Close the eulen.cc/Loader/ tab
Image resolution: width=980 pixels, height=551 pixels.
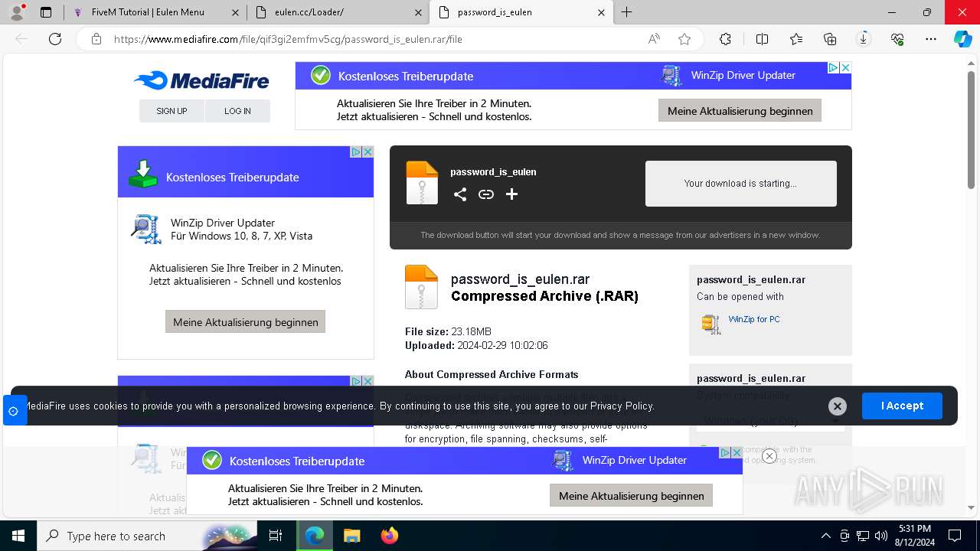[418, 12]
